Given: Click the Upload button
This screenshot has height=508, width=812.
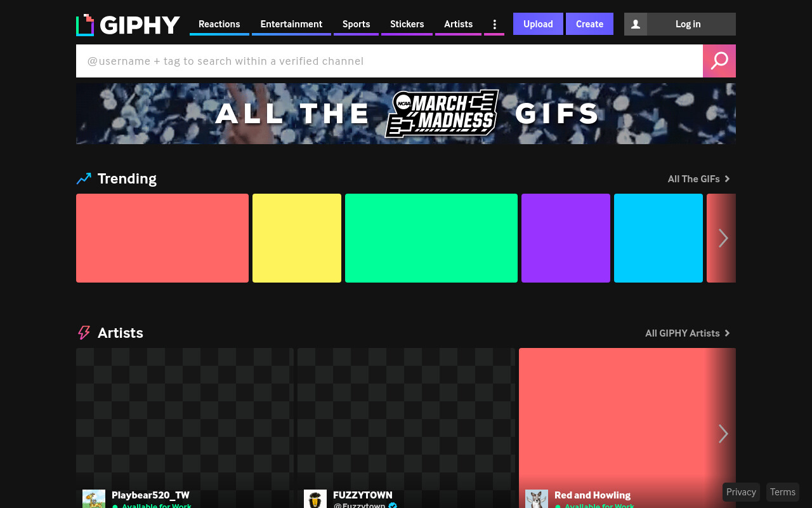Looking at the screenshot, I should (x=538, y=24).
